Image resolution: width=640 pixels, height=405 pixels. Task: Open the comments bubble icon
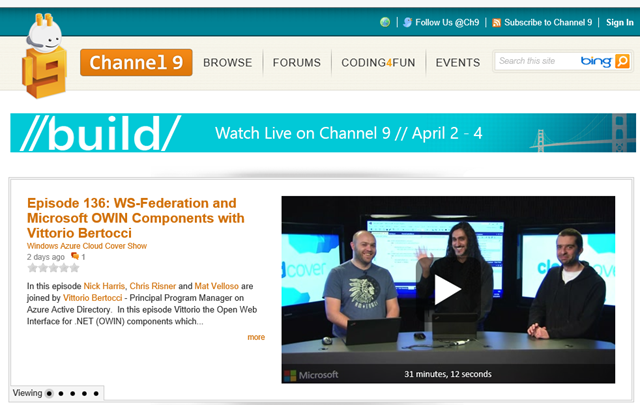coord(75,256)
